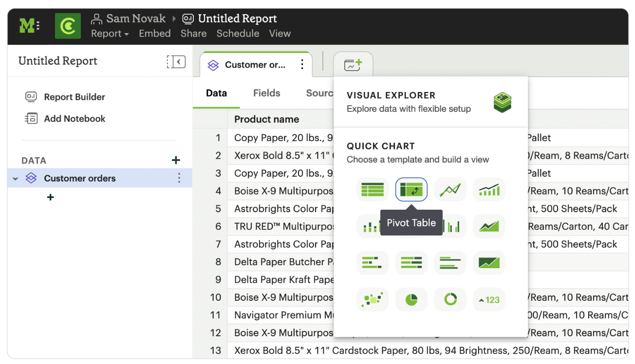Viewport: 635px width, 364px height.
Task: Open Report Builder in the sidebar
Action: pyautogui.click(x=75, y=97)
